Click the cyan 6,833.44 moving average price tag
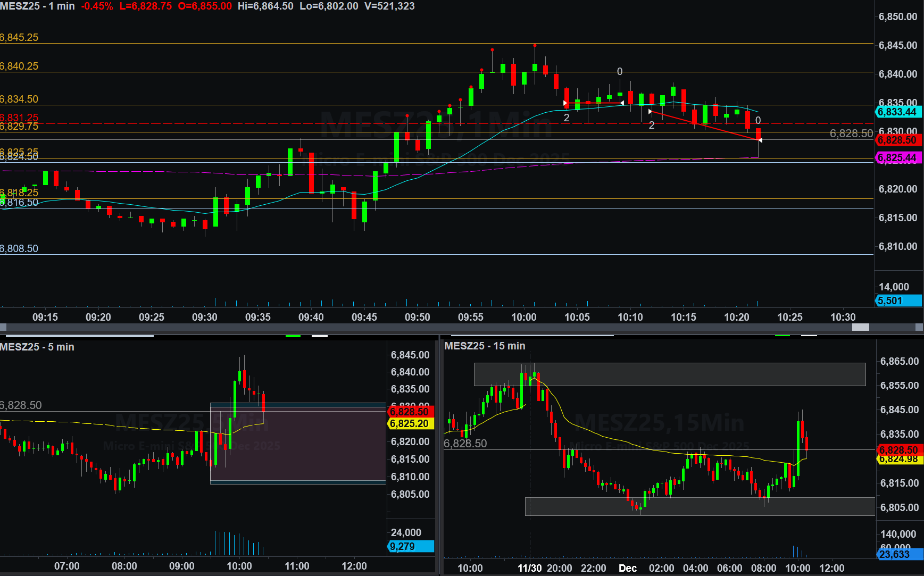 (x=897, y=112)
